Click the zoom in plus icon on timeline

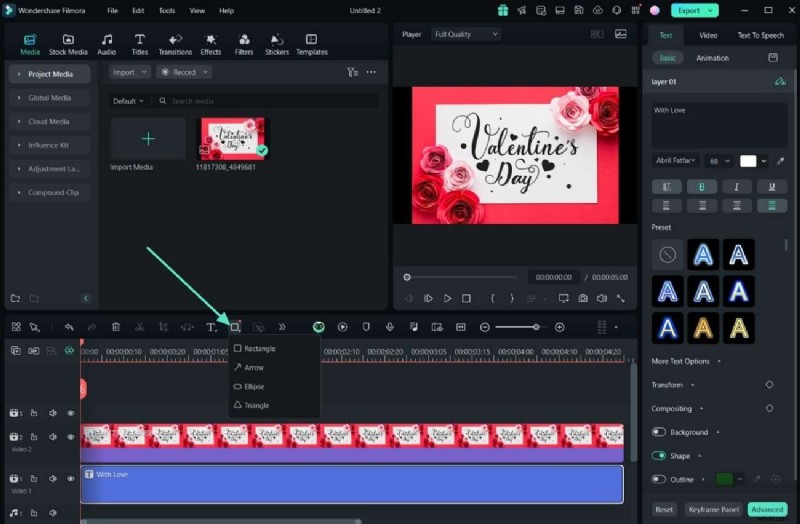click(x=559, y=327)
